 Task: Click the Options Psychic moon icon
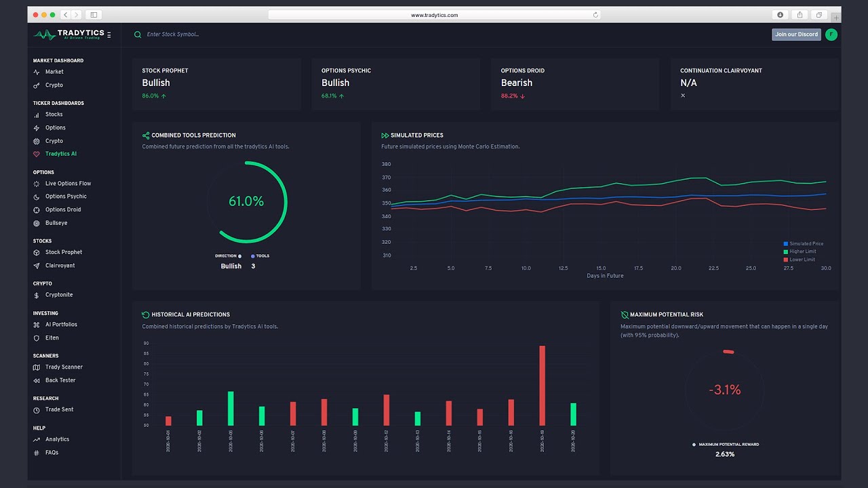pos(37,197)
